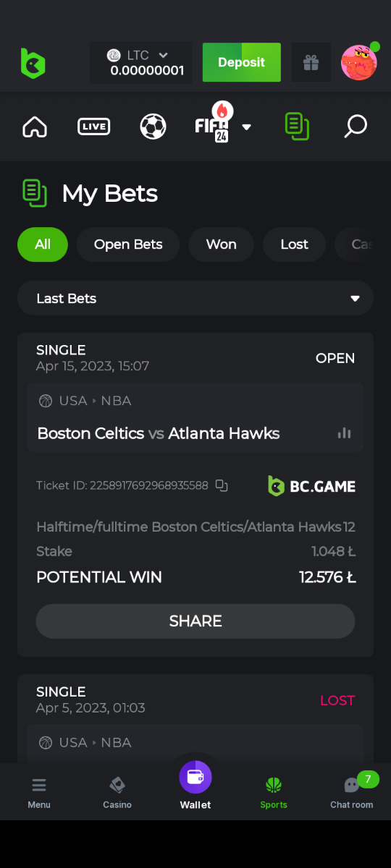Image resolution: width=391 pixels, height=868 pixels.
Task: Open the Last Bets dropdown
Action: tap(195, 299)
